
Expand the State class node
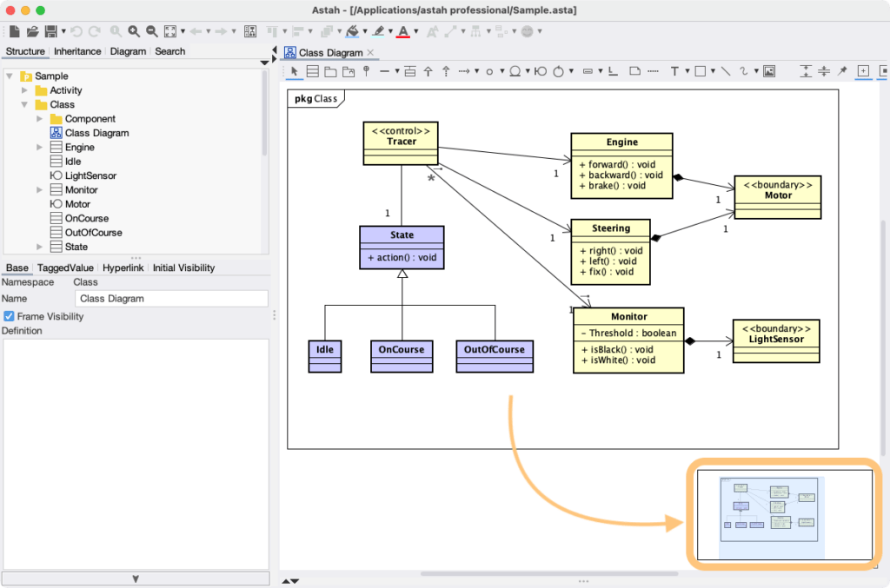(39, 247)
